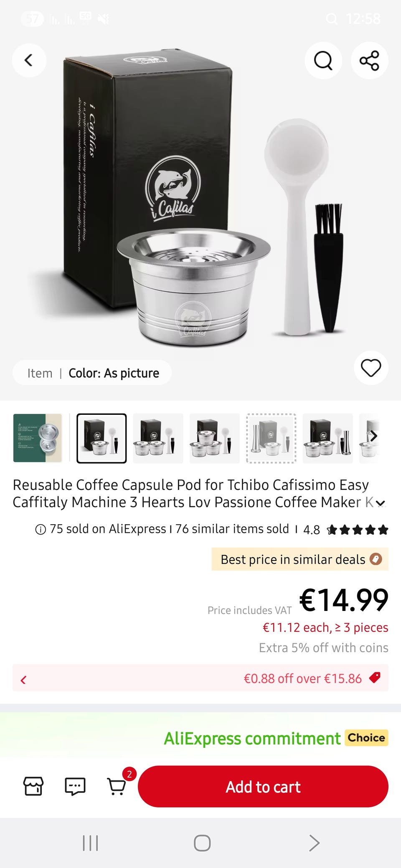Open search with the magnifier icon
This screenshot has height=868, width=401.
(323, 61)
